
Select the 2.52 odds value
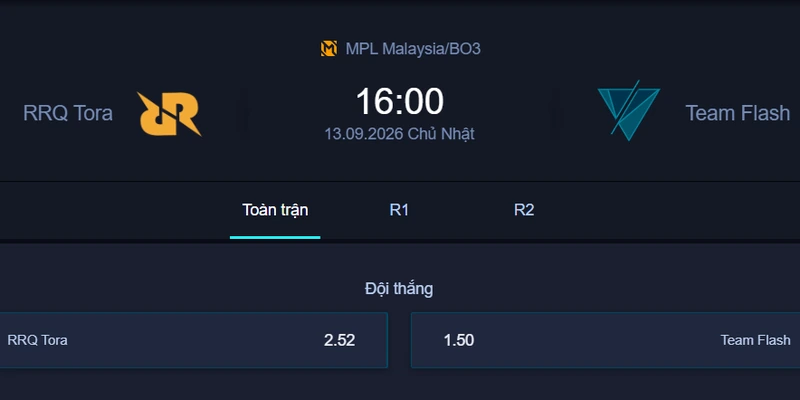339,340
